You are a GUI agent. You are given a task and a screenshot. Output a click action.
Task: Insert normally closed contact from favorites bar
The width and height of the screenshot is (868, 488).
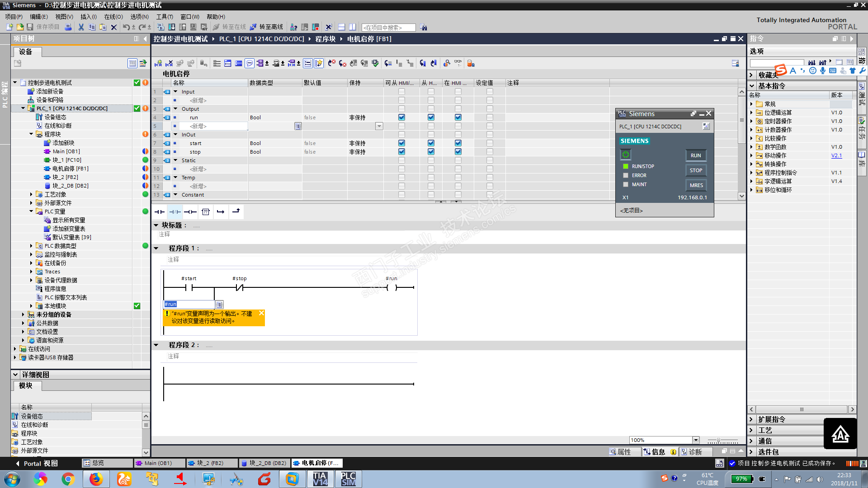click(x=175, y=211)
